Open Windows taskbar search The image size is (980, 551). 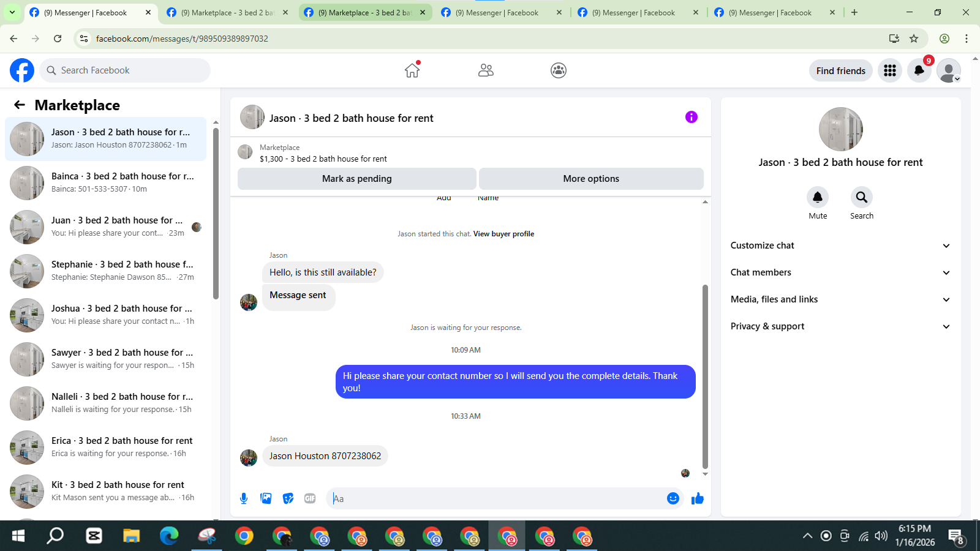point(56,536)
